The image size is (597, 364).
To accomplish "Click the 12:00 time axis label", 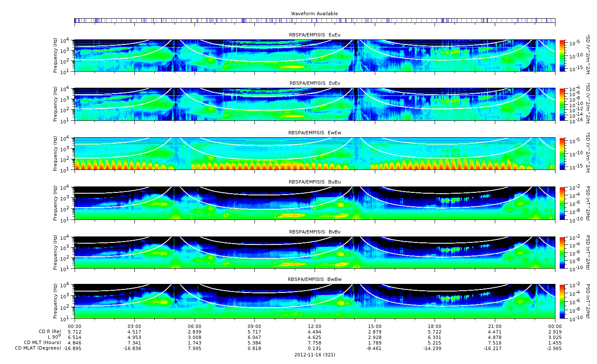I will pos(314,326).
